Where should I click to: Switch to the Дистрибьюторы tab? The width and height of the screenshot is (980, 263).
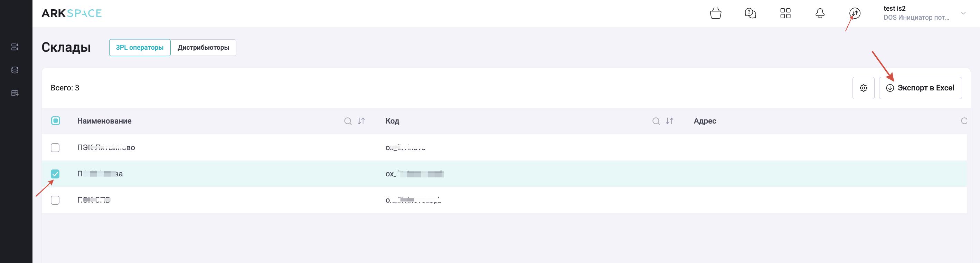(x=203, y=48)
